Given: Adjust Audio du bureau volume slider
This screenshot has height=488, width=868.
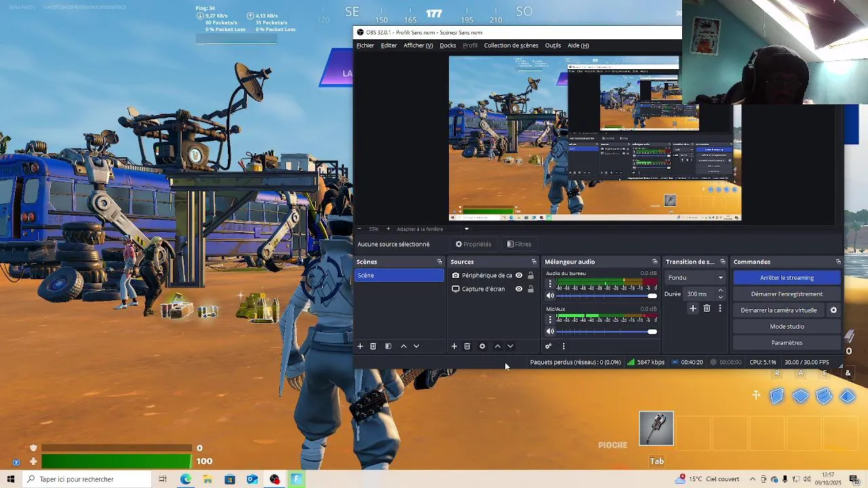Looking at the screenshot, I should point(607,296).
